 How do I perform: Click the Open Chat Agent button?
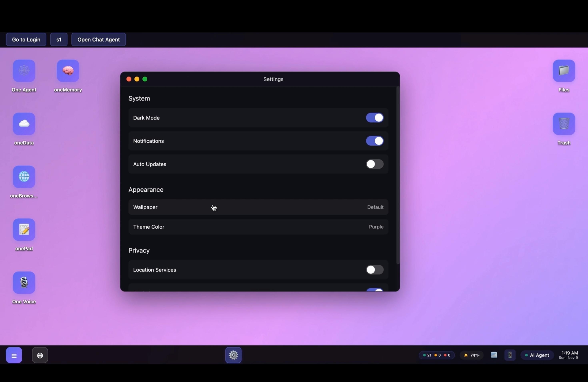pos(98,40)
